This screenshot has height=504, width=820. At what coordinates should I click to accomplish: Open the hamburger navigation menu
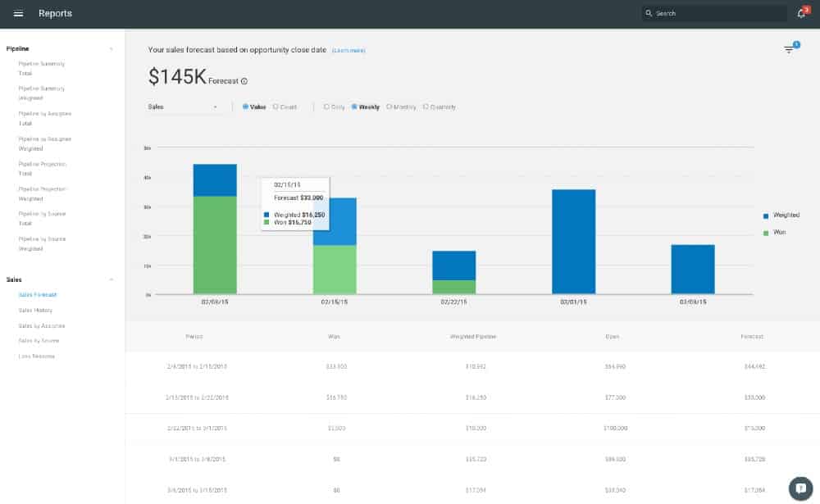tap(18, 14)
